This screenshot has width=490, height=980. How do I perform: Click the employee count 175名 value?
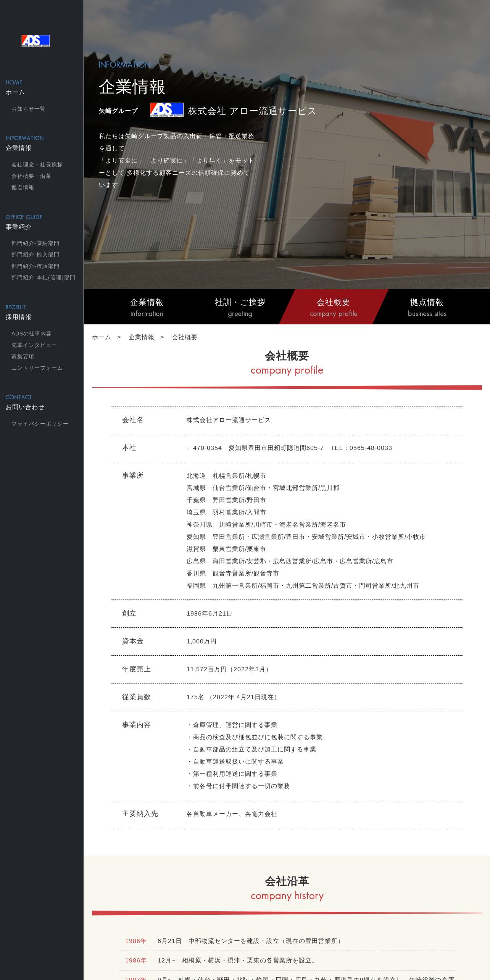(x=233, y=697)
